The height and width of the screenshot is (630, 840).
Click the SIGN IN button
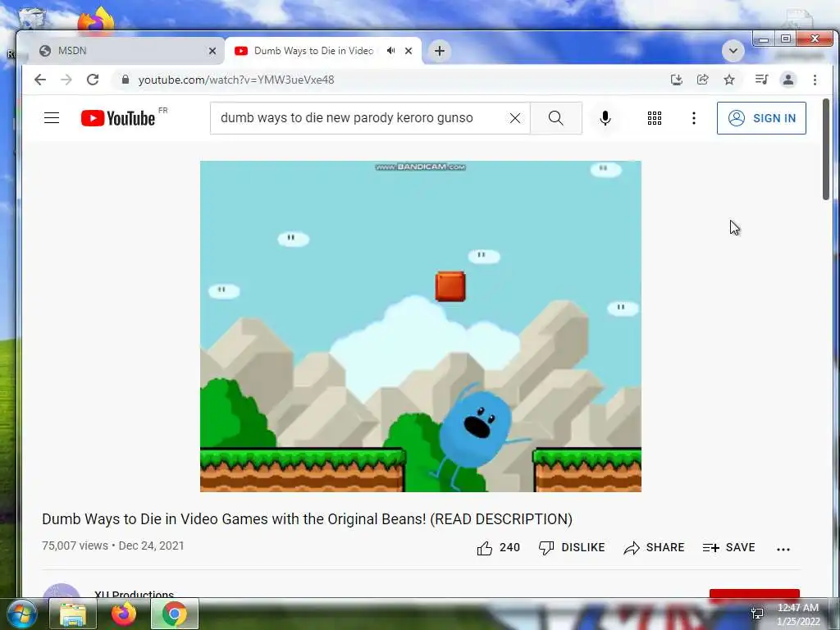pos(761,118)
